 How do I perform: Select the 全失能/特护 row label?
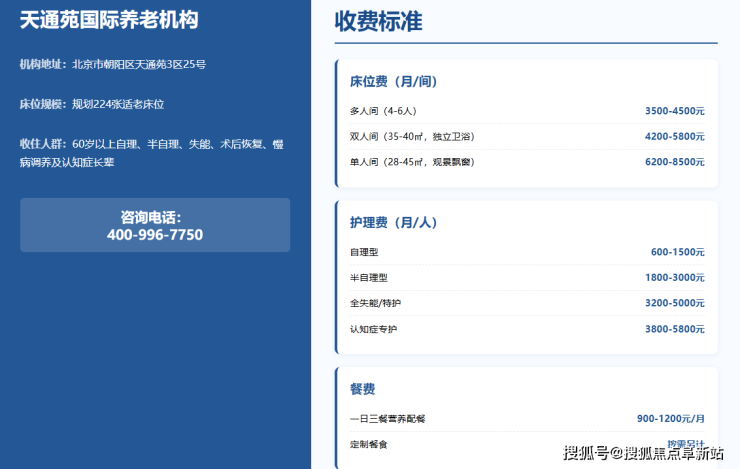[375, 303]
